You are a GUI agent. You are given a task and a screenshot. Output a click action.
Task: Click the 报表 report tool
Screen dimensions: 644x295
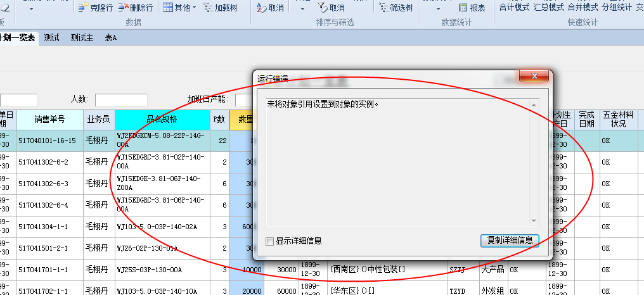pyautogui.click(x=472, y=8)
